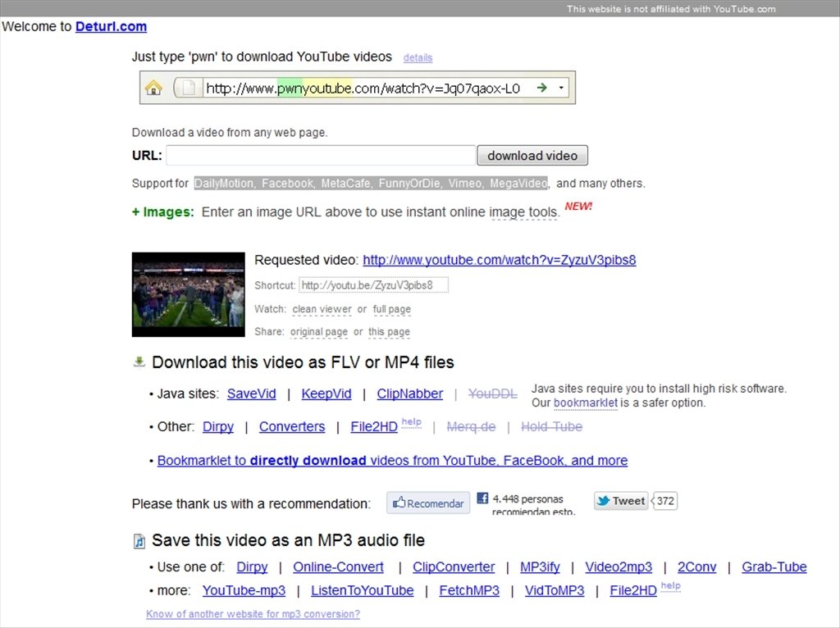This screenshot has width=840, height=628.
Task: Click the highlighted supported sites list
Action: 371,183
